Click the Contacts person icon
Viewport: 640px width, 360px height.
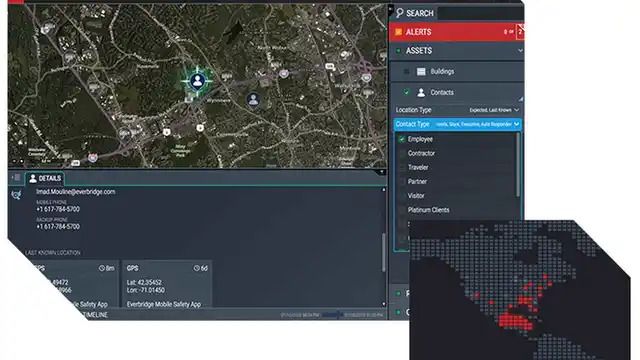coord(421,93)
